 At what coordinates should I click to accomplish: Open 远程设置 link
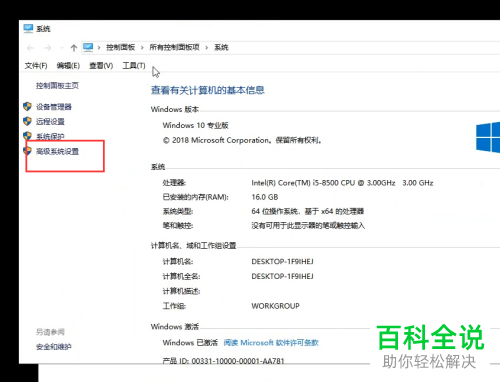pyautogui.click(x=50, y=122)
